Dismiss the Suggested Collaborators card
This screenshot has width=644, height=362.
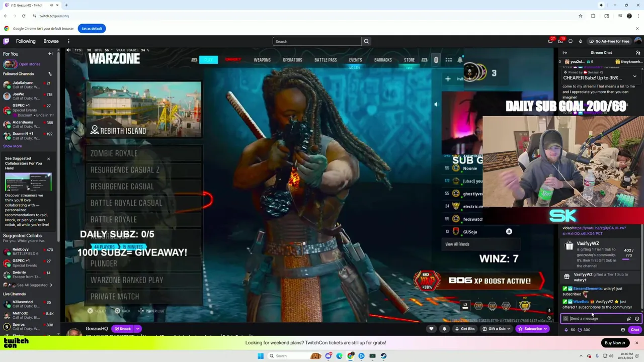48,159
